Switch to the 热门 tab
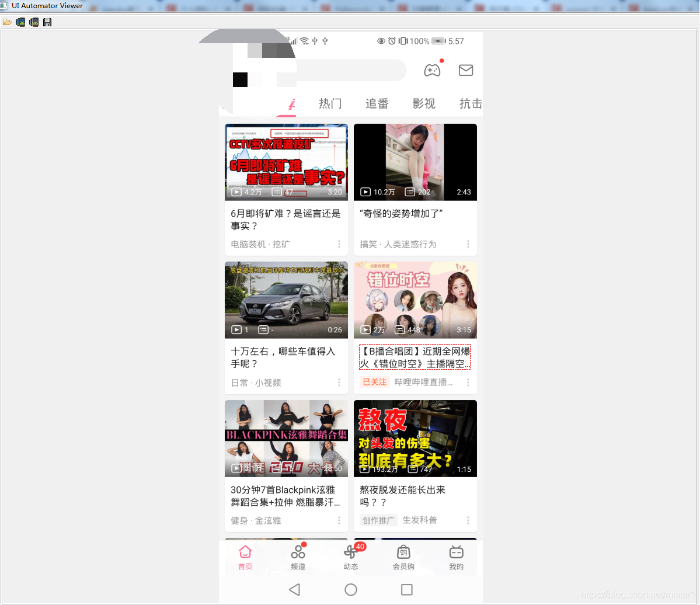This screenshot has height=605, width=700. (330, 103)
